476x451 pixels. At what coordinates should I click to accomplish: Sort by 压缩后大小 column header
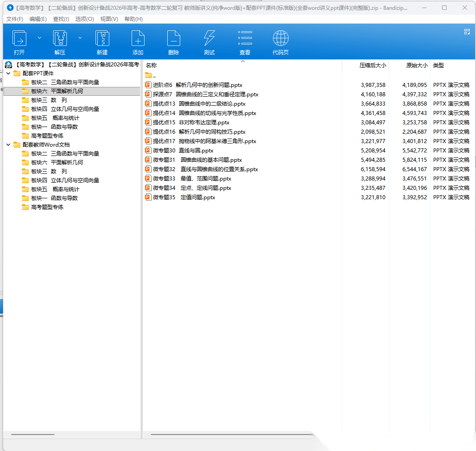click(x=373, y=66)
